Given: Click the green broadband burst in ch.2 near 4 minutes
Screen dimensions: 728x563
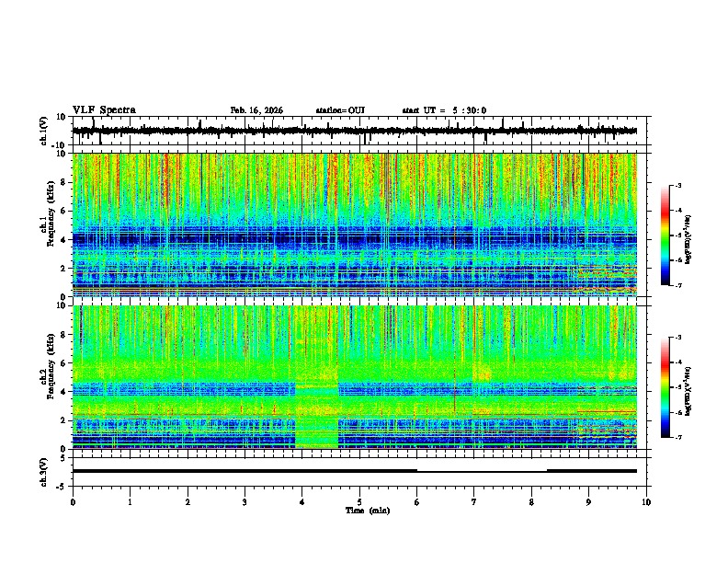Looking at the screenshot, I should 316,377.
